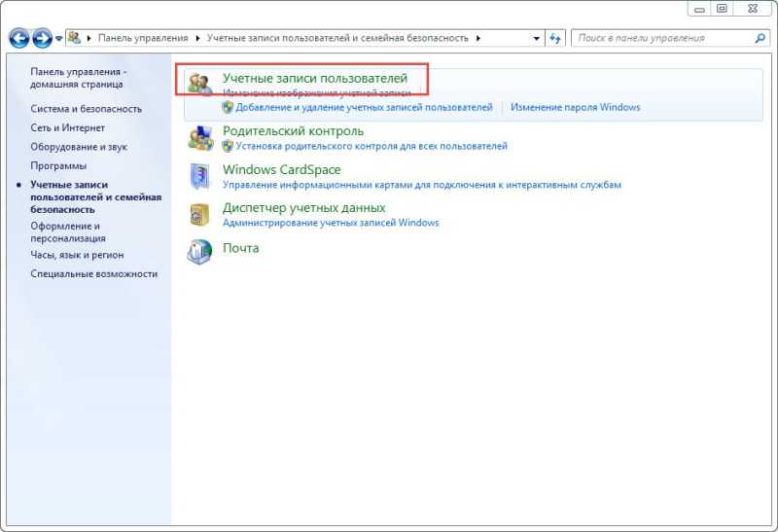Click shield icon beside 'Добавление и удаление учетных записей'
Screen dimensions: 778x532
pos(228,107)
